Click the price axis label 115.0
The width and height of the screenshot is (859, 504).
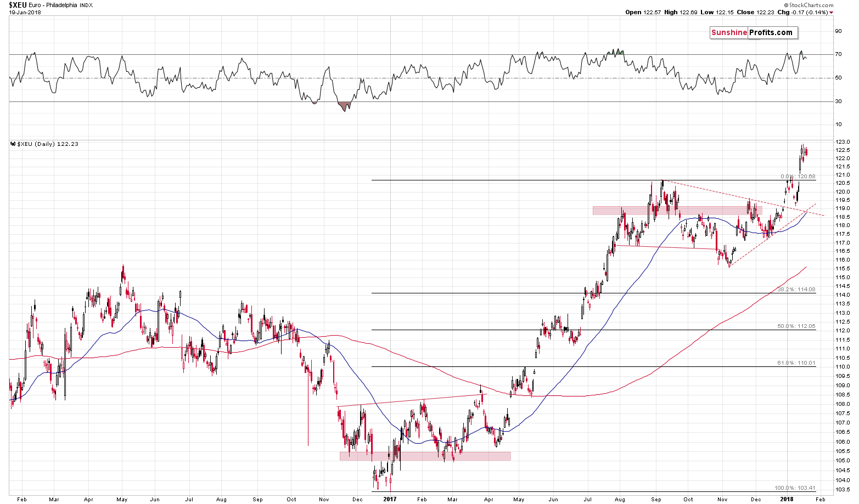click(x=843, y=278)
